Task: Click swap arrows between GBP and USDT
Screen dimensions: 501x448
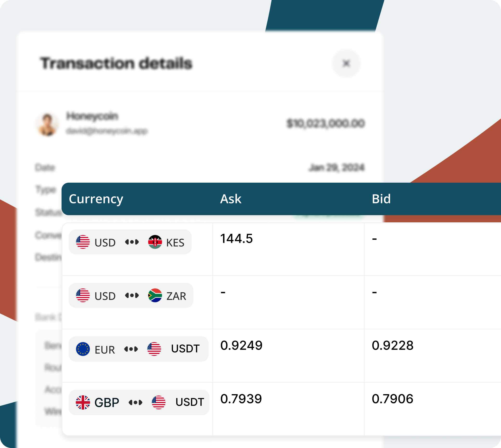Action: [x=135, y=403]
